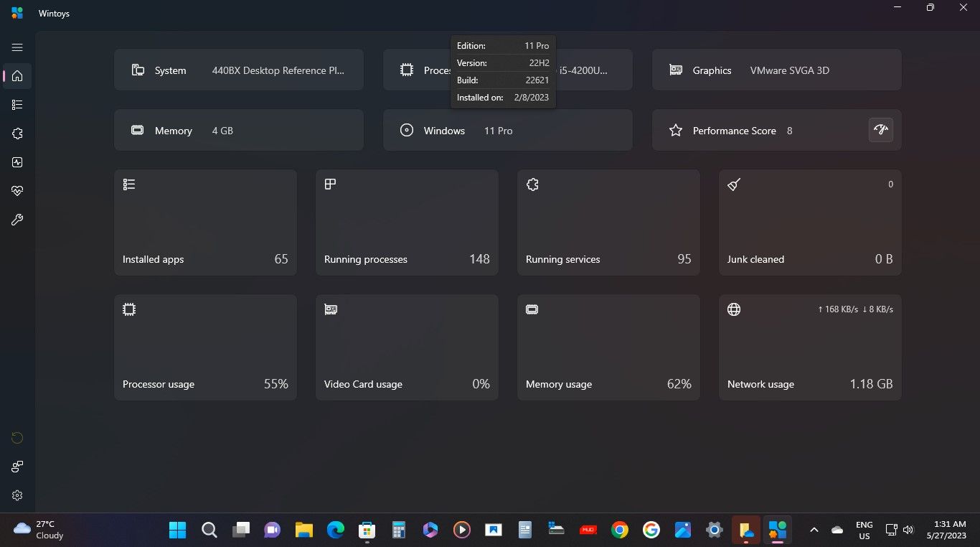Open Task View on the taskbar
980x547 pixels.
point(240,530)
